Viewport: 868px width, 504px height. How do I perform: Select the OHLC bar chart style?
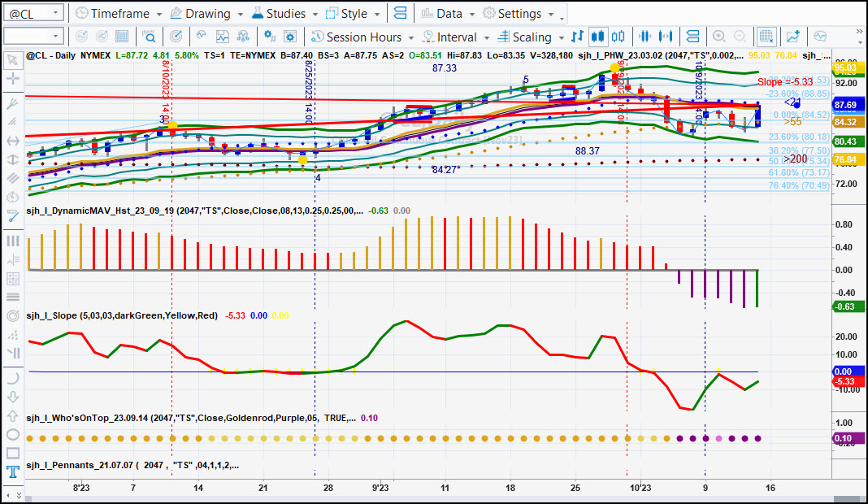coord(577,37)
